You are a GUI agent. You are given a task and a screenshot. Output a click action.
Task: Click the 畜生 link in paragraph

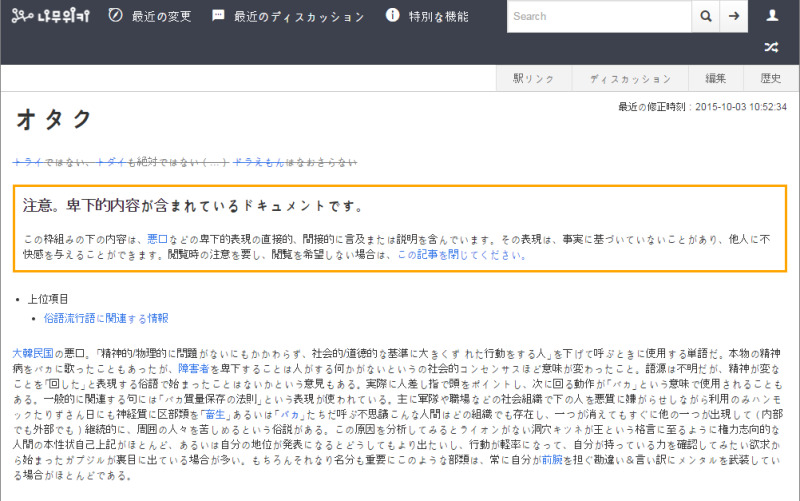pyautogui.click(x=215, y=413)
